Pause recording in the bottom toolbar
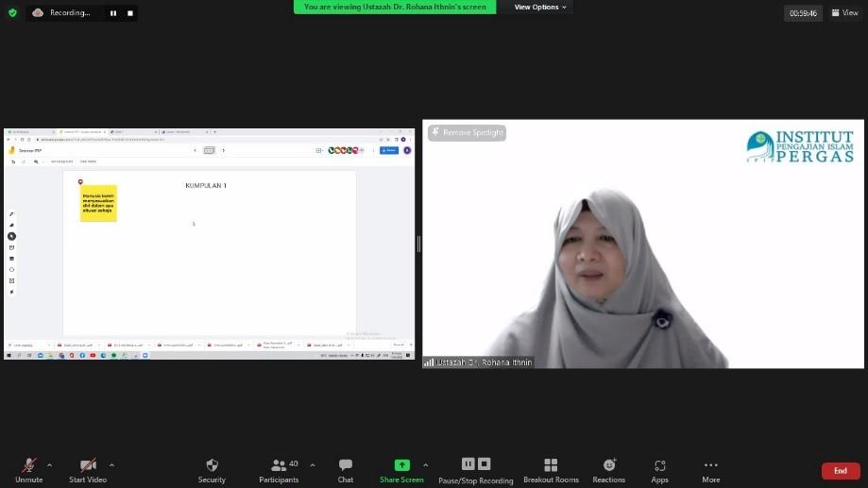 468,463
